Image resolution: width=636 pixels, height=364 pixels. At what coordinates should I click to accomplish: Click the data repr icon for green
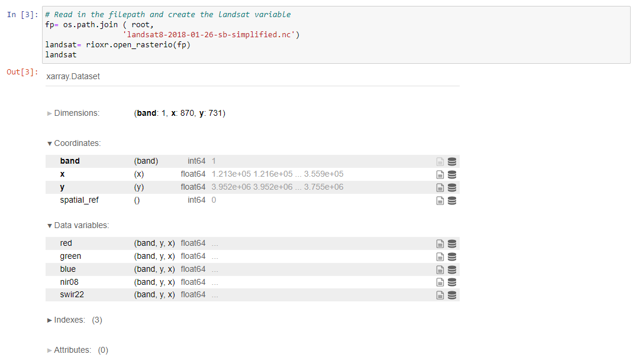pyautogui.click(x=452, y=256)
